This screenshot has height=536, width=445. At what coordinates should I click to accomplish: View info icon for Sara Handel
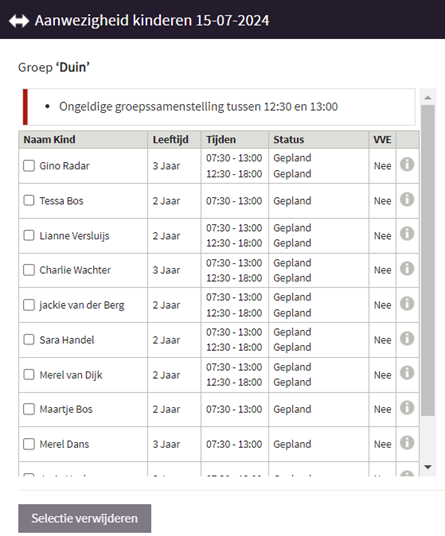coord(407,338)
